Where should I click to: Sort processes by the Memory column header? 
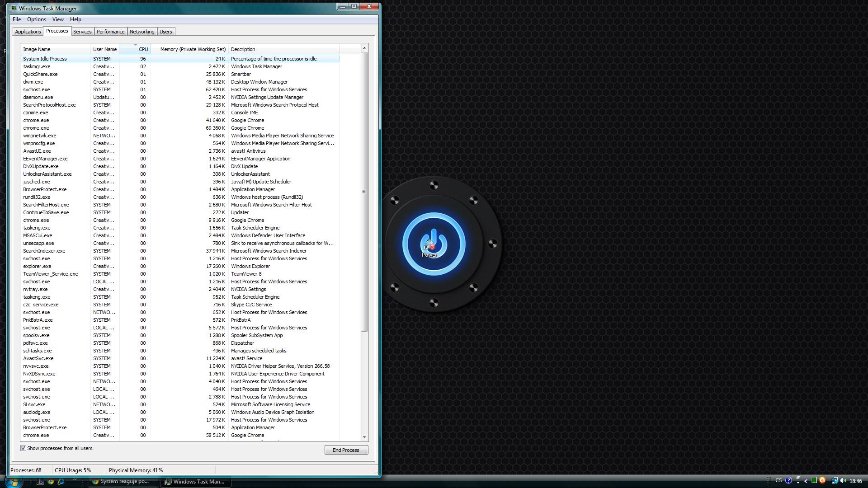coord(192,49)
